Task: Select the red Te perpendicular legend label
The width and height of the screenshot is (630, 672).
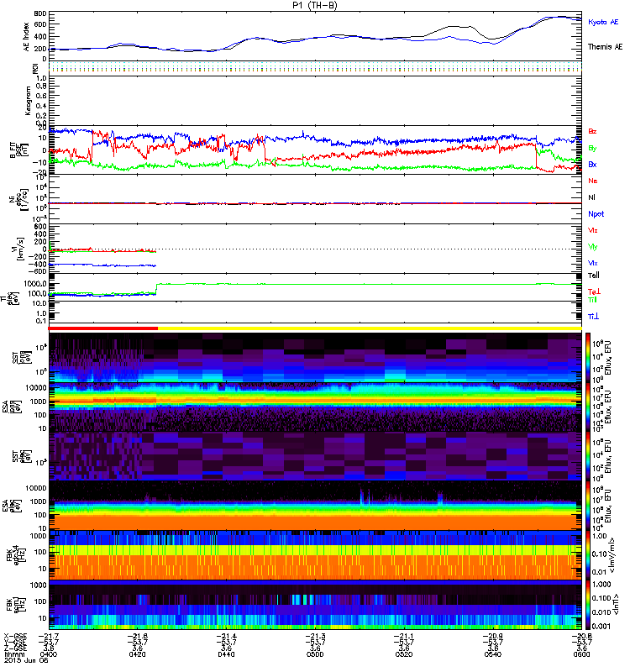Action: (594, 291)
